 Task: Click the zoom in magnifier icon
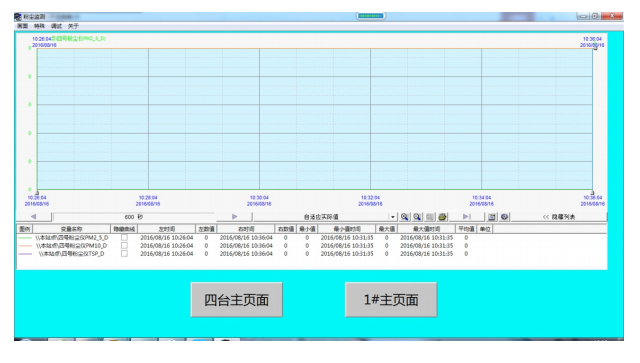coord(404,217)
